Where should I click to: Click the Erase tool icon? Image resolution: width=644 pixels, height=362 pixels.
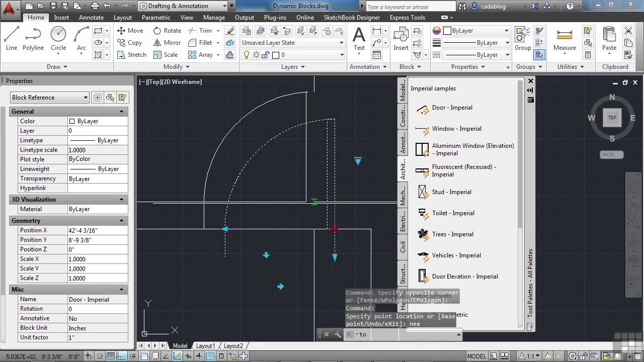pyautogui.click(x=230, y=31)
